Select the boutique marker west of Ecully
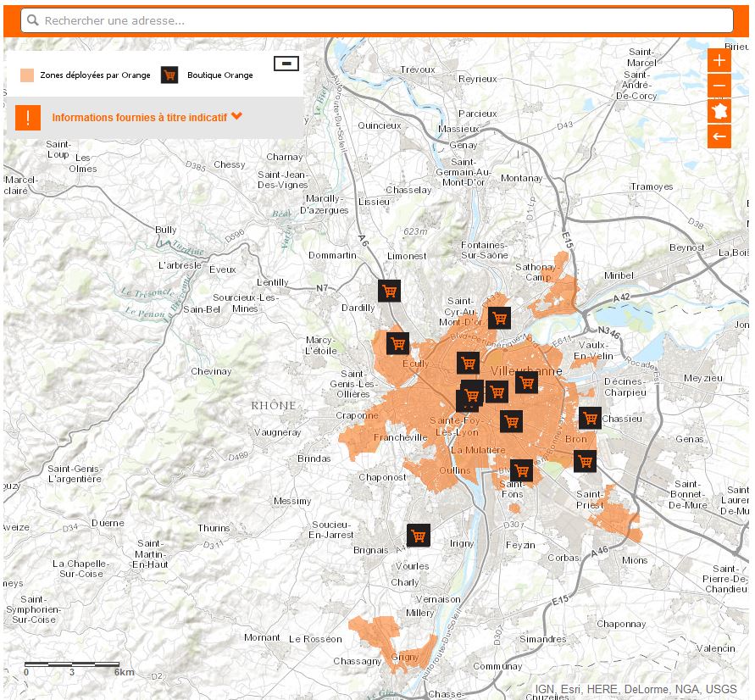 pos(397,344)
